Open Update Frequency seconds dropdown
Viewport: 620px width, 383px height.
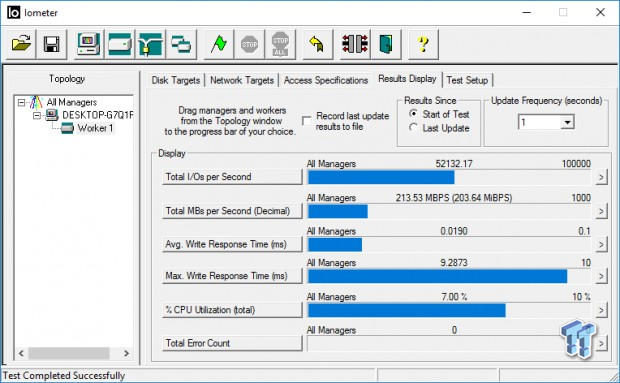click(x=567, y=122)
